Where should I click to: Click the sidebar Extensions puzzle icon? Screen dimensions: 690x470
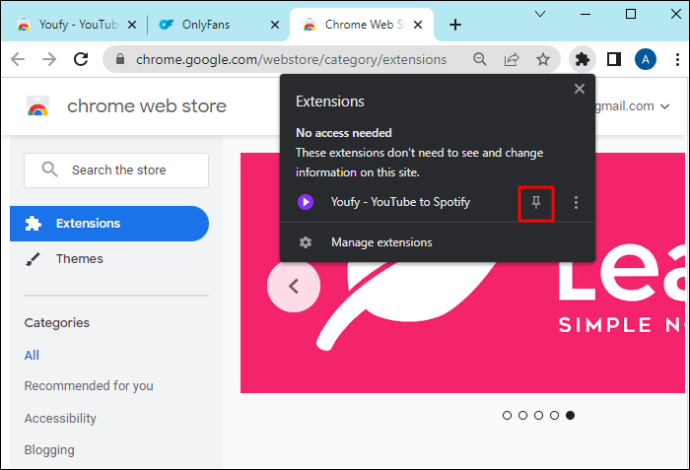[33, 224]
